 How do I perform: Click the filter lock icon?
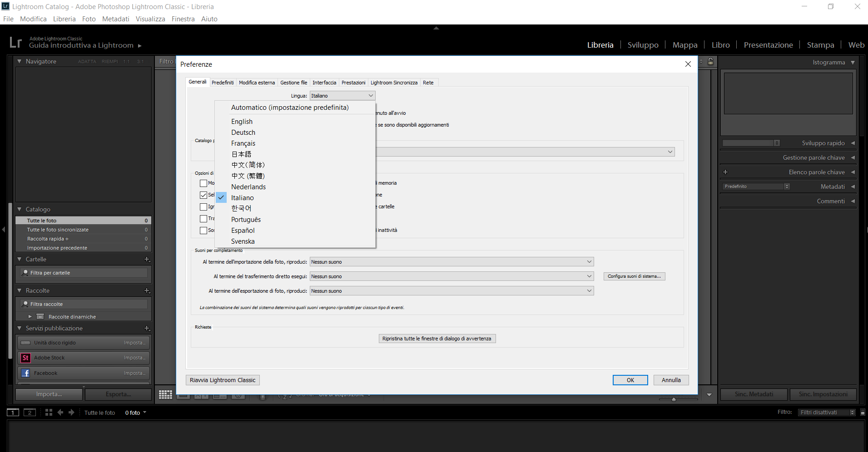pos(710,61)
